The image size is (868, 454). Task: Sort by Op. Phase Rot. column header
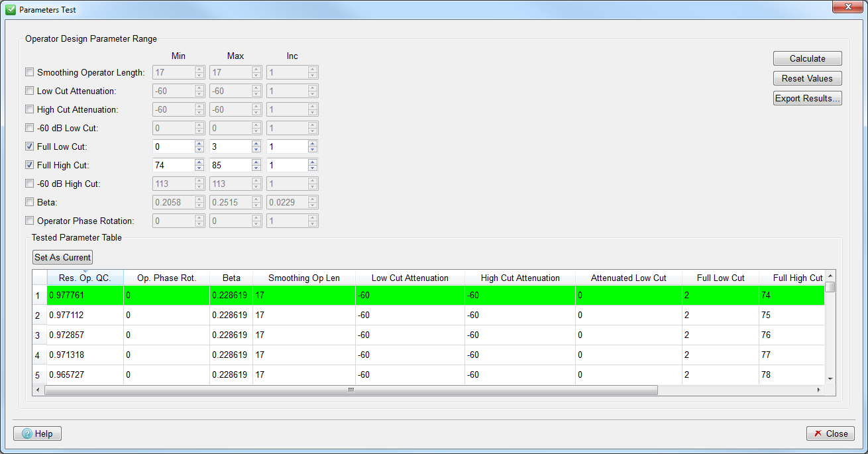166,278
